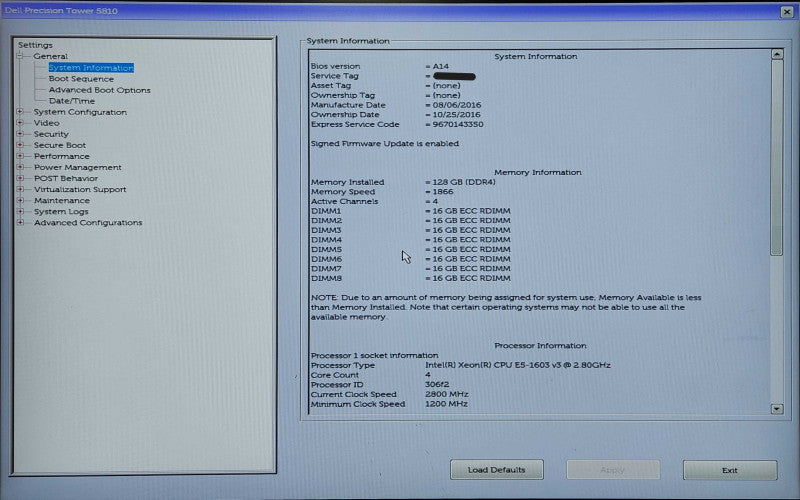Screen dimensions: 800x500
Task: Click the Processor ID 306f2 value
Action: (437, 385)
